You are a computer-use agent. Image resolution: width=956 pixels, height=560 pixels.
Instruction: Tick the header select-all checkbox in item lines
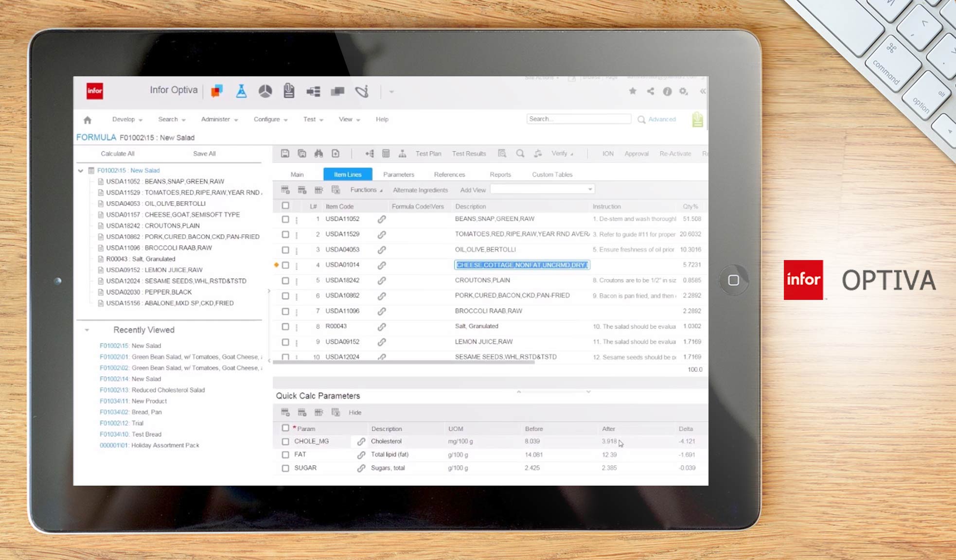click(x=285, y=206)
